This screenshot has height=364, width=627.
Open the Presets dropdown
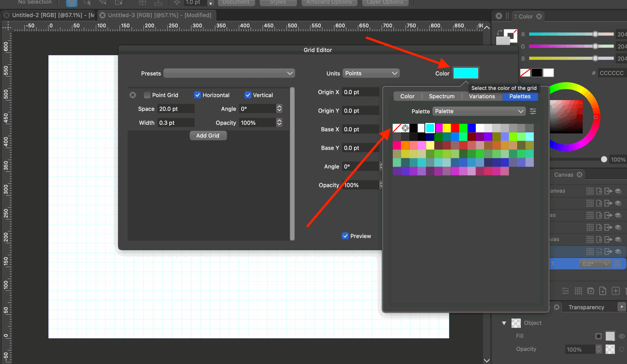229,74
